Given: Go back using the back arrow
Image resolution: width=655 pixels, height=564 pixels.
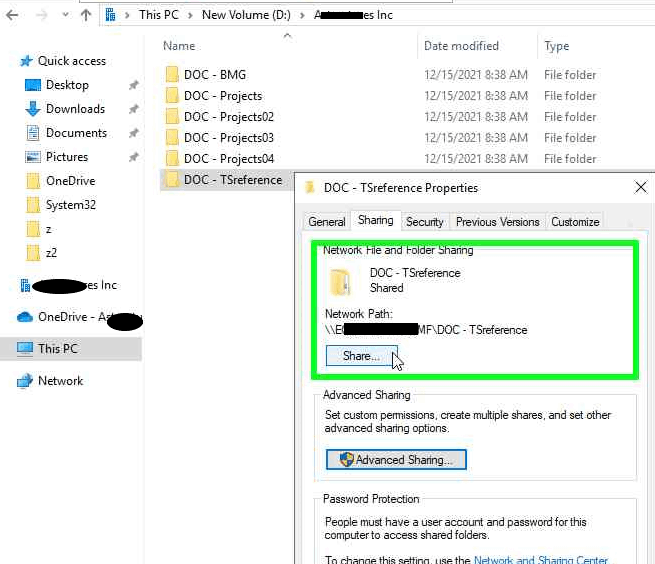Looking at the screenshot, I should (x=12, y=15).
